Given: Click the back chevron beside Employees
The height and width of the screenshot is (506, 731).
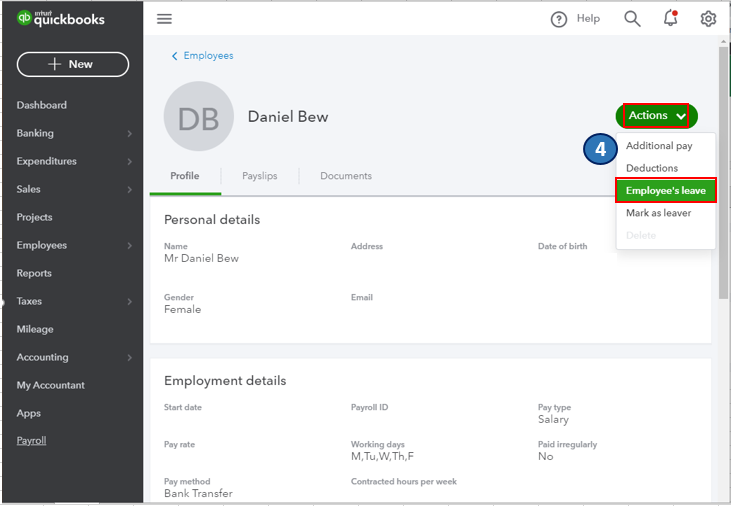Looking at the screenshot, I should click(175, 56).
